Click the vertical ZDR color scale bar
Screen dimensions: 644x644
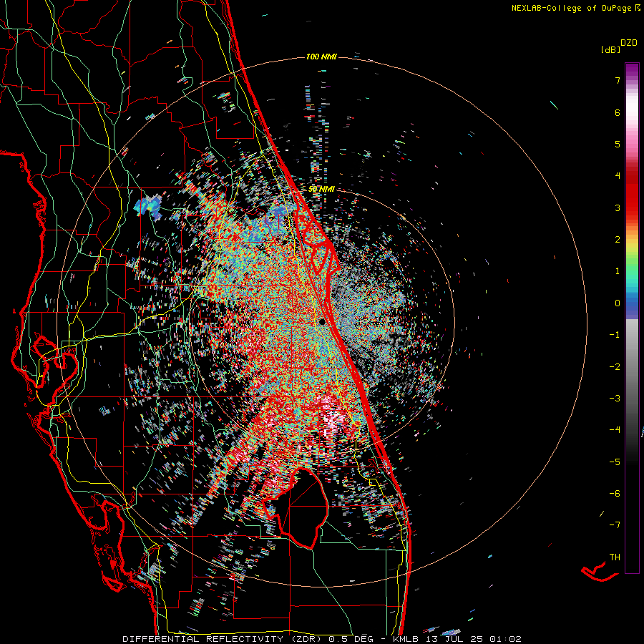click(632, 318)
